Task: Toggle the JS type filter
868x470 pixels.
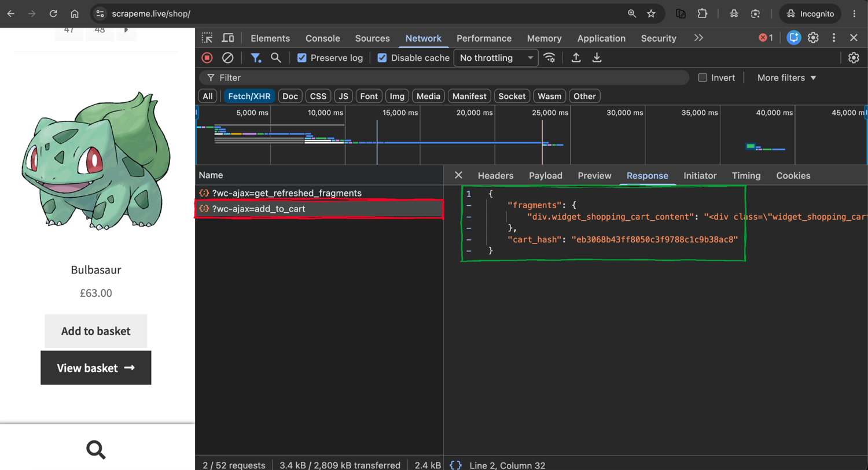Action: pos(343,96)
